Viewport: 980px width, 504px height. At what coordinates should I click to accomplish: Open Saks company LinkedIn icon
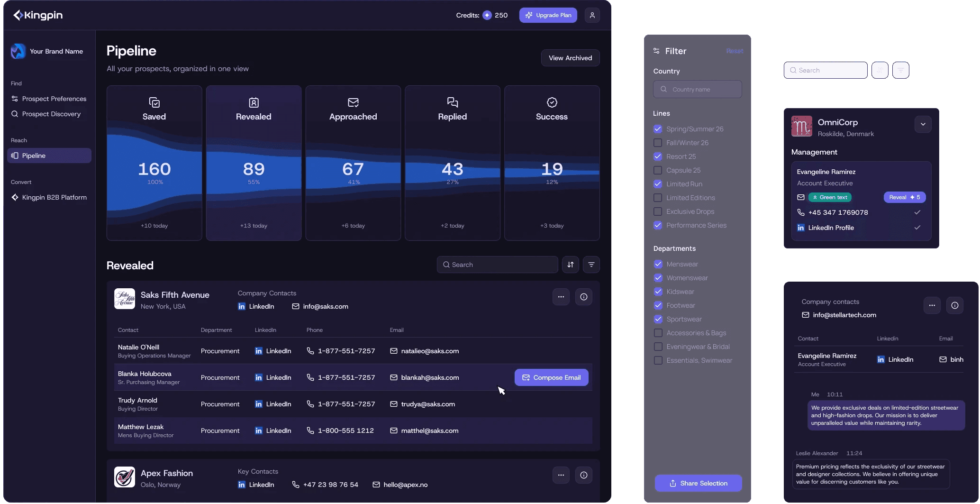click(x=242, y=306)
